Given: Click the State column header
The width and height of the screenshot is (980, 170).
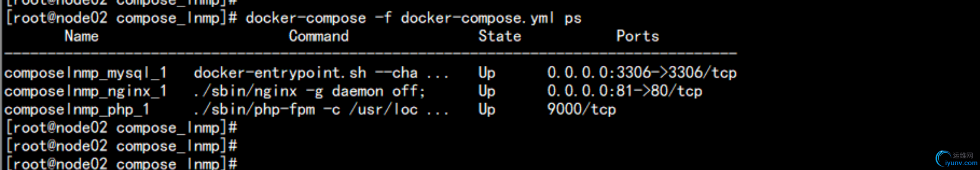Looking at the screenshot, I should click(500, 36).
